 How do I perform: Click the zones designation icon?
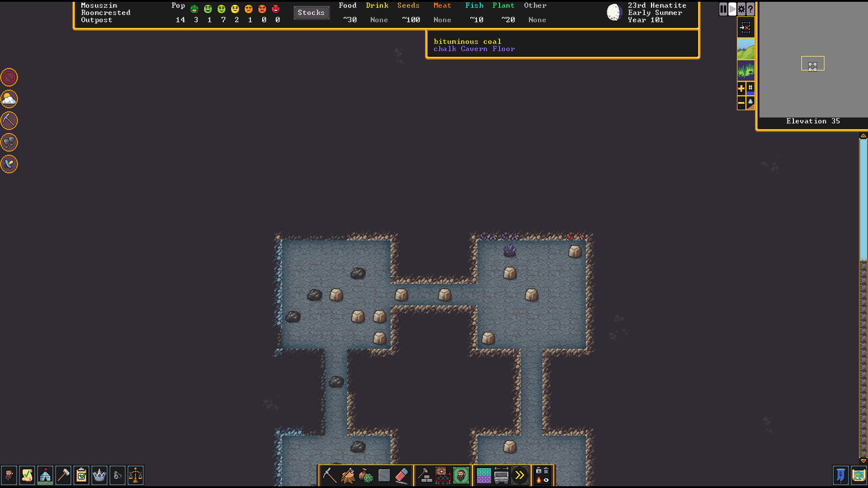click(482, 474)
